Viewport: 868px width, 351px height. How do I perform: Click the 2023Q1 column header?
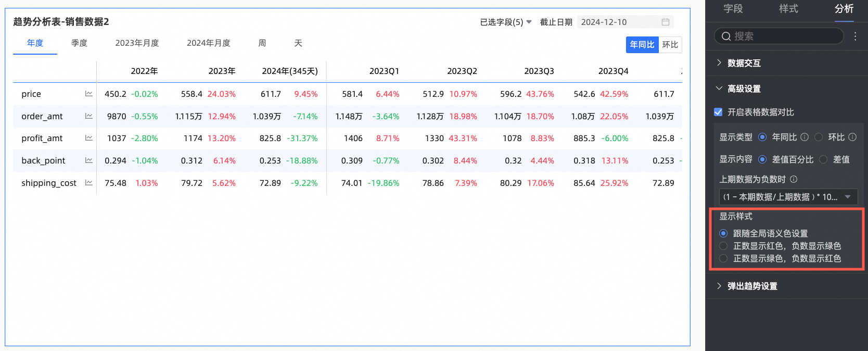click(384, 71)
